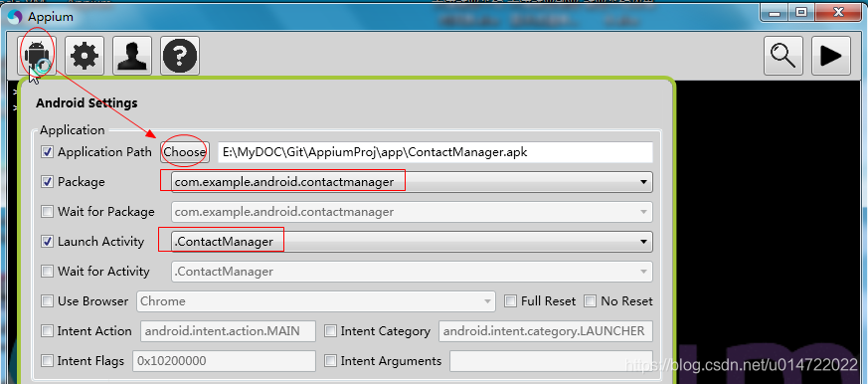Close the Appium window
Image resolution: width=868 pixels, height=384 pixels.
(838, 12)
